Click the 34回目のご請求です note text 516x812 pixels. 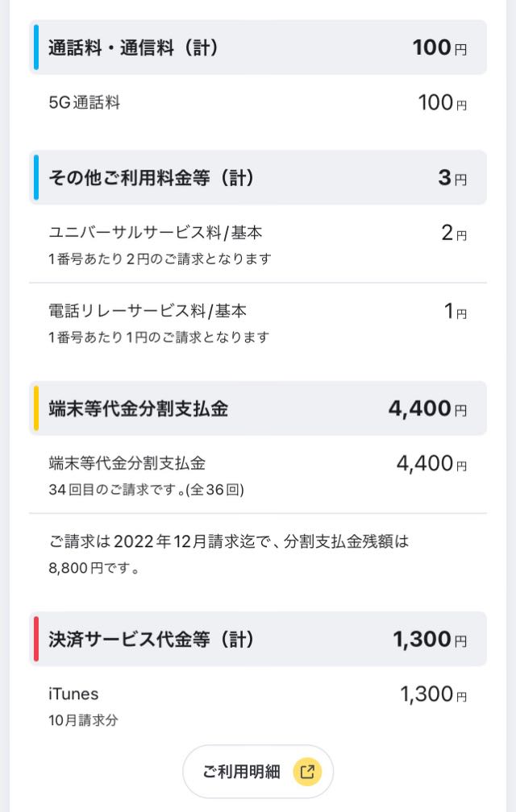pyautogui.click(x=146, y=490)
